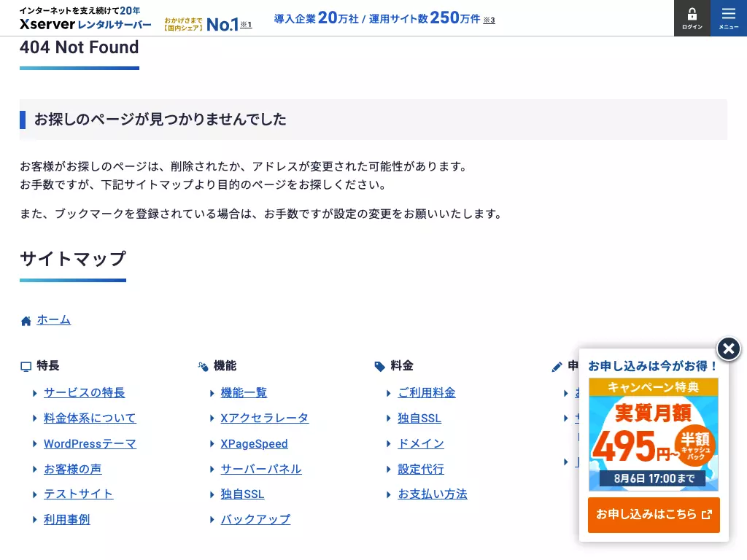Image resolution: width=747 pixels, height=560 pixels.
Task: Open サービスの特長 link
Action: 85,392
